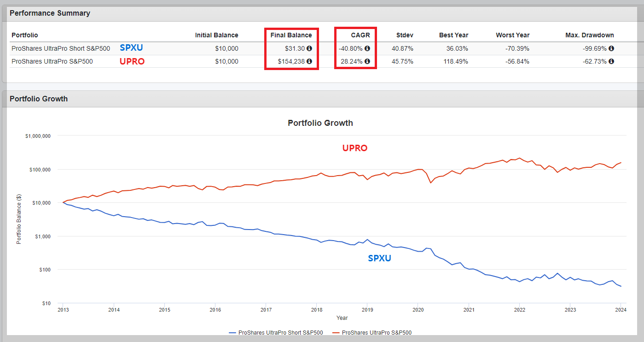
Task: Select ProShares UltraPro S&P500 row name in table
Action: [52, 61]
